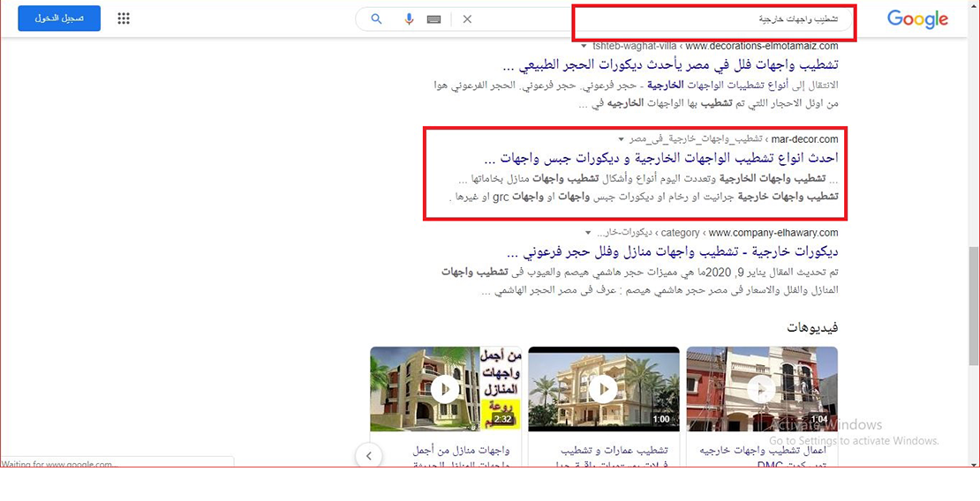Open the result titled تشطيب واجهات فلل في مصر
980x501 pixels.
(x=670, y=64)
